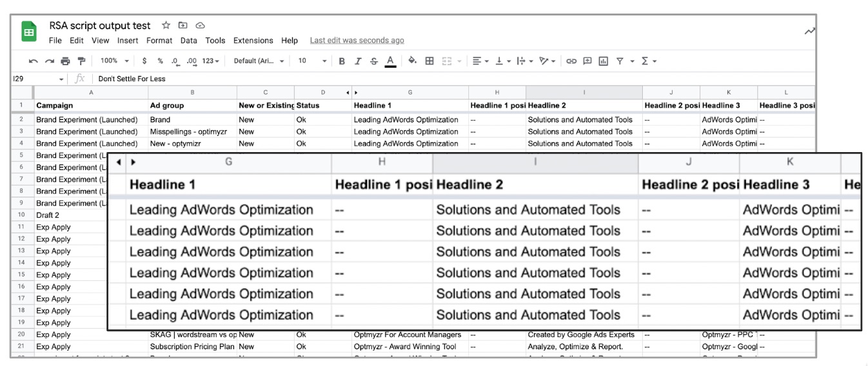Open the Data menu
Viewport: 868px width, 366px height.
click(x=189, y=41)
